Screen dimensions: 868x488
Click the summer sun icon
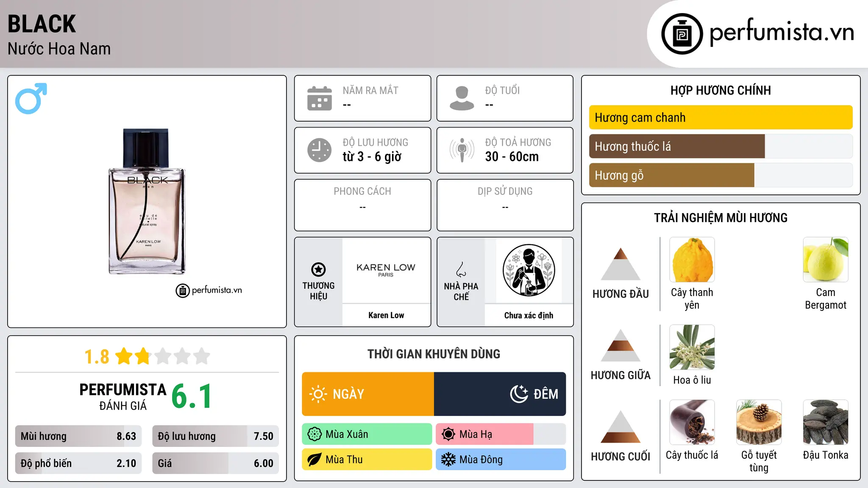pyautogui.click(x=448, y=434)
